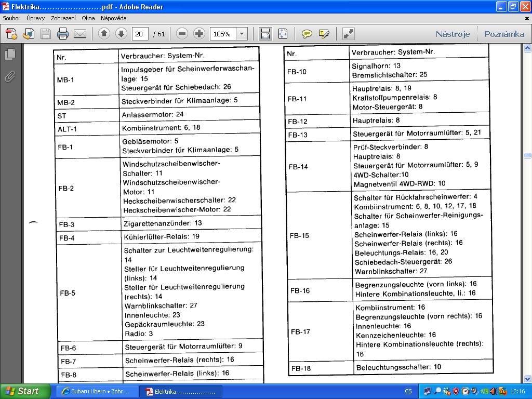Click the vertical scrollbar thumb
This screenshot has height=399, width=532.
pyautogui.click(x=528, y=155)
